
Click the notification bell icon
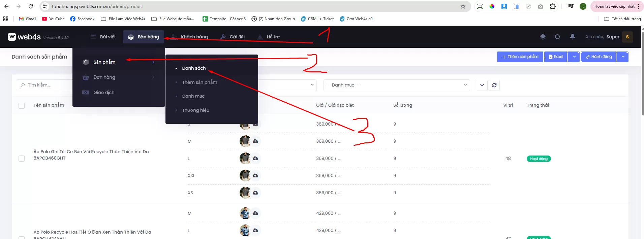[x=572, y=37]
